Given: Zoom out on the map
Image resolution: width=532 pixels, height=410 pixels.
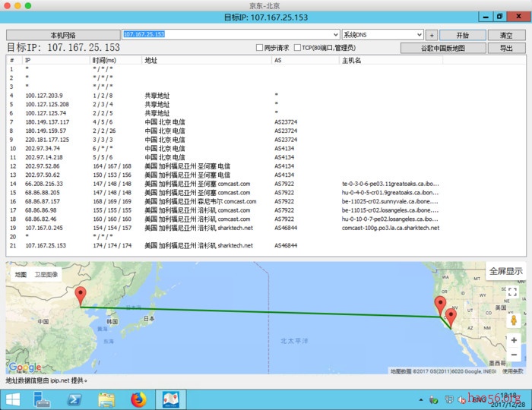Looking at the screenshot, I should 514,355.
